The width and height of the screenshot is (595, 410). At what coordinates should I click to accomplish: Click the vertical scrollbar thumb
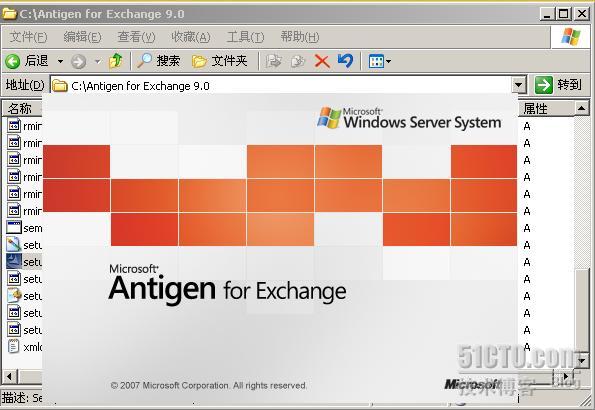(x=582, y=311)
